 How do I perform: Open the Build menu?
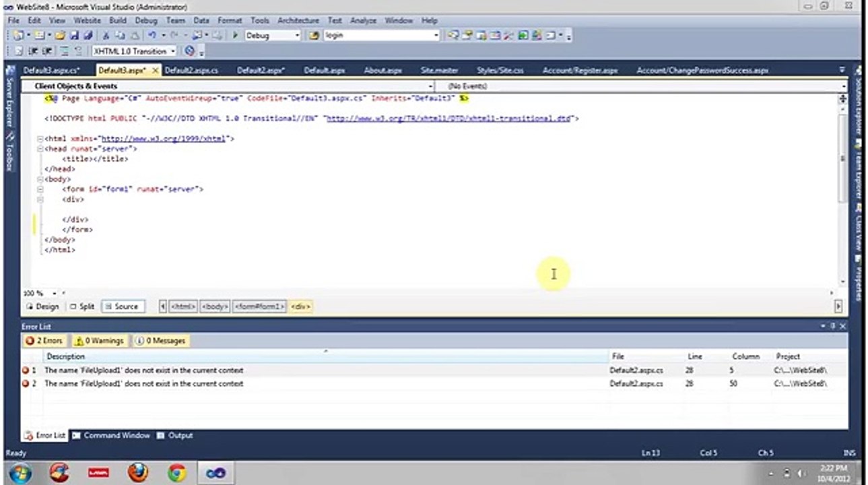[118, 21]
